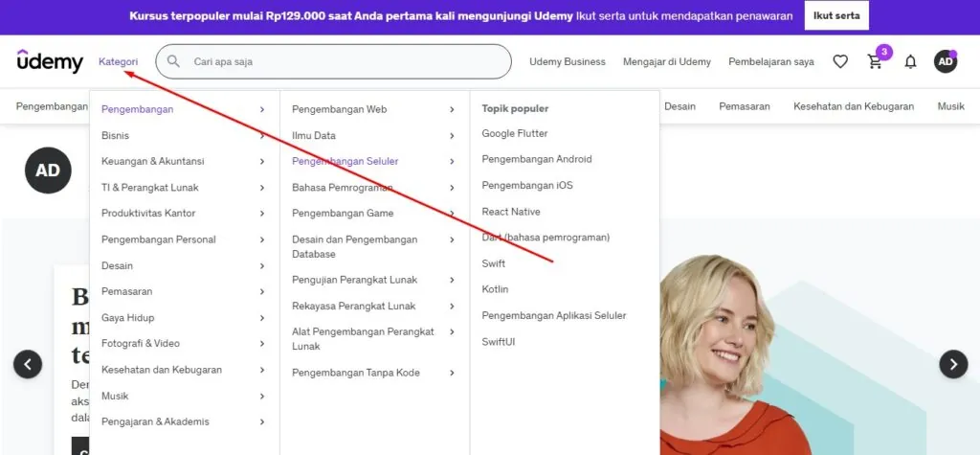Go to previous carousel slide
The height and width of the screenshot is (455, 980).
28,364
